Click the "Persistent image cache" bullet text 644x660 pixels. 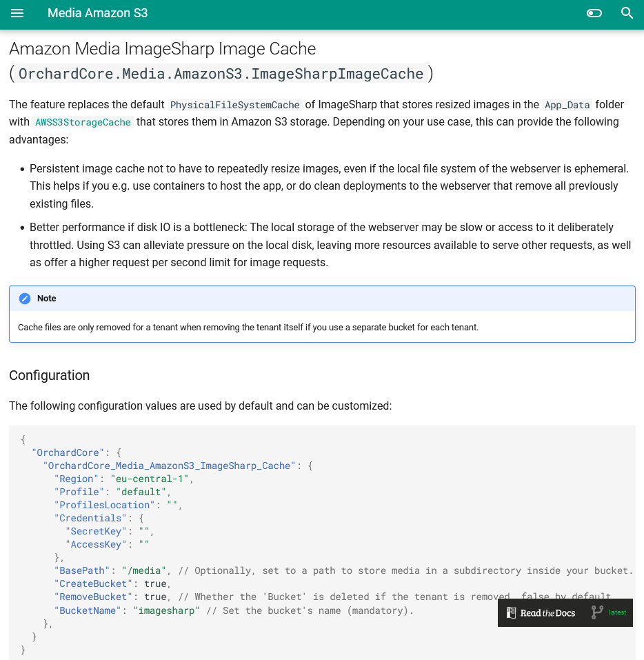point(330,186)
